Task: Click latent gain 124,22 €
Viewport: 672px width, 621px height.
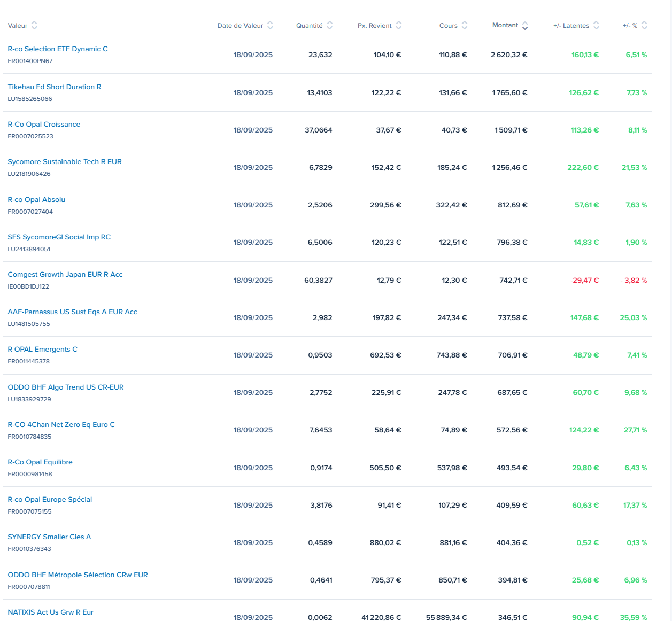Action: click(x=584, y=430)
